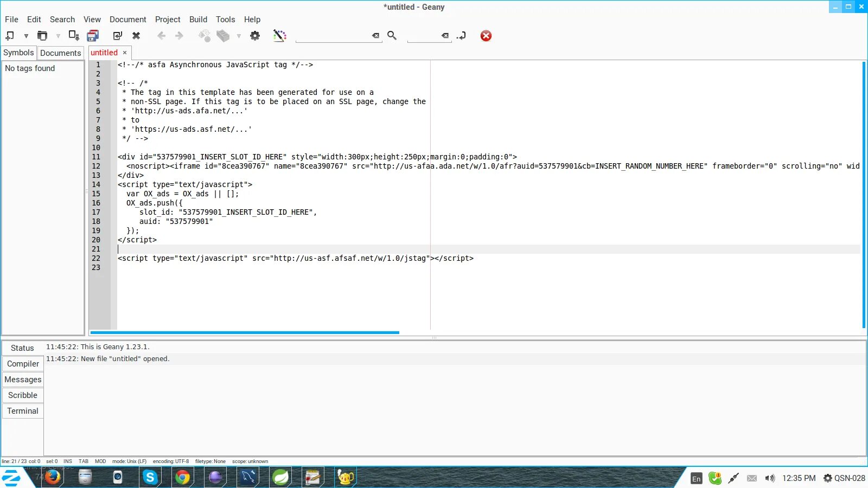Open Spring Tool Suite leaf icon in taskbar

pyautogui.click(x=280, y=477)
